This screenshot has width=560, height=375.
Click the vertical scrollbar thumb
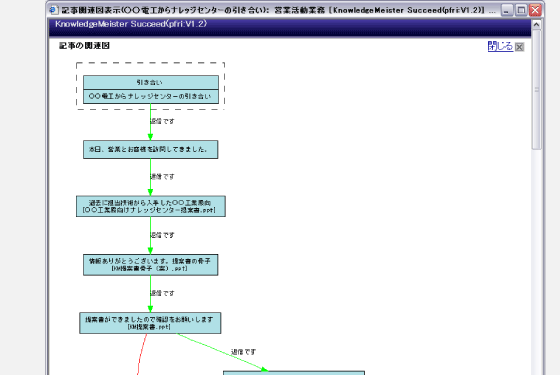point(536,89)
